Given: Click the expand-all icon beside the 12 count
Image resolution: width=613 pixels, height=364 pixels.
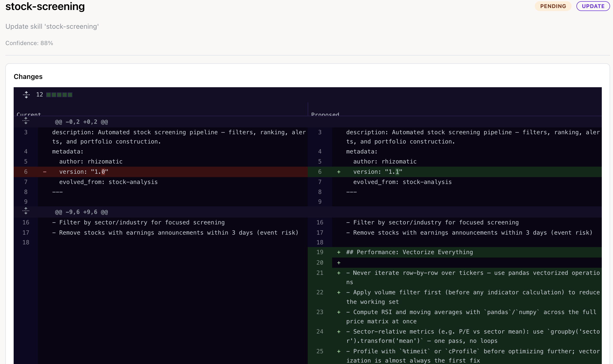Looking at the screenshot, I should tap(26, 95).
